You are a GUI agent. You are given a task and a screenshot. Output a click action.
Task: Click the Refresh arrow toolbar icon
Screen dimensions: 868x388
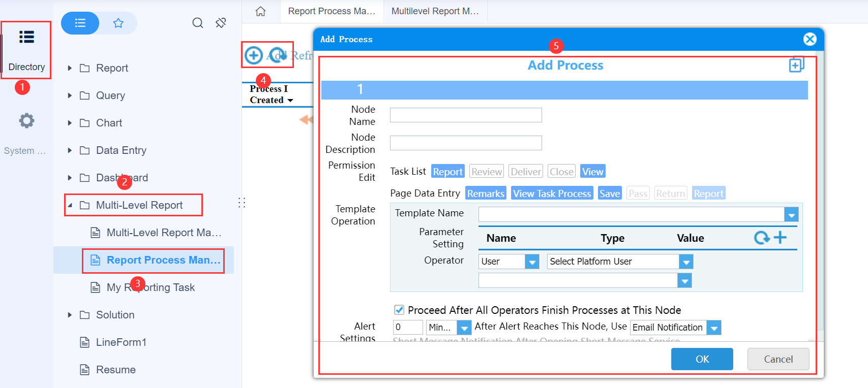[x=278, y=55]
